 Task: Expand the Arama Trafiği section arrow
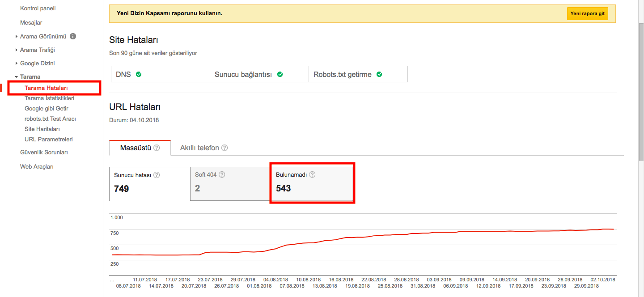pyautogui.click(x=17, y=50)
